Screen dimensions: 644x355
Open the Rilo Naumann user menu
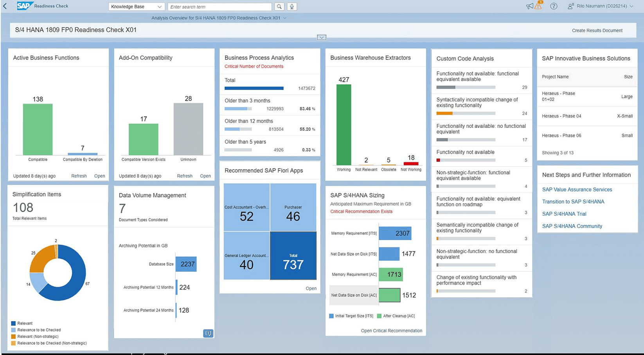604,6
